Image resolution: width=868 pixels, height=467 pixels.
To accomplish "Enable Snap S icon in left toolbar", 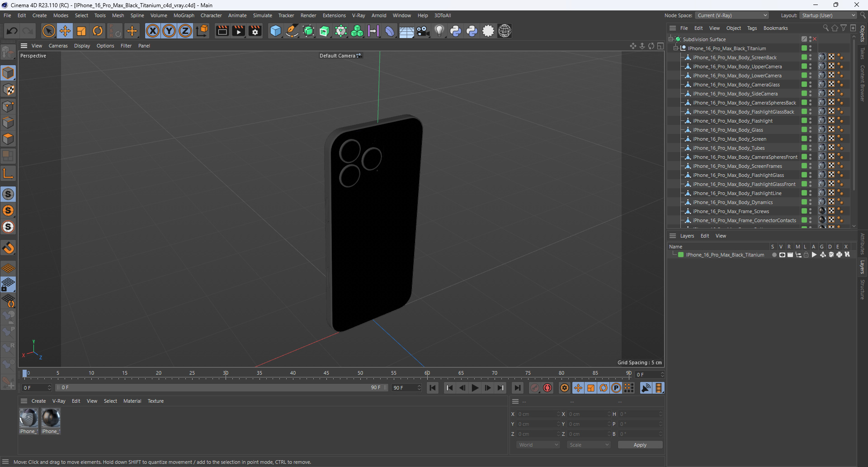I will coord(8,195).
